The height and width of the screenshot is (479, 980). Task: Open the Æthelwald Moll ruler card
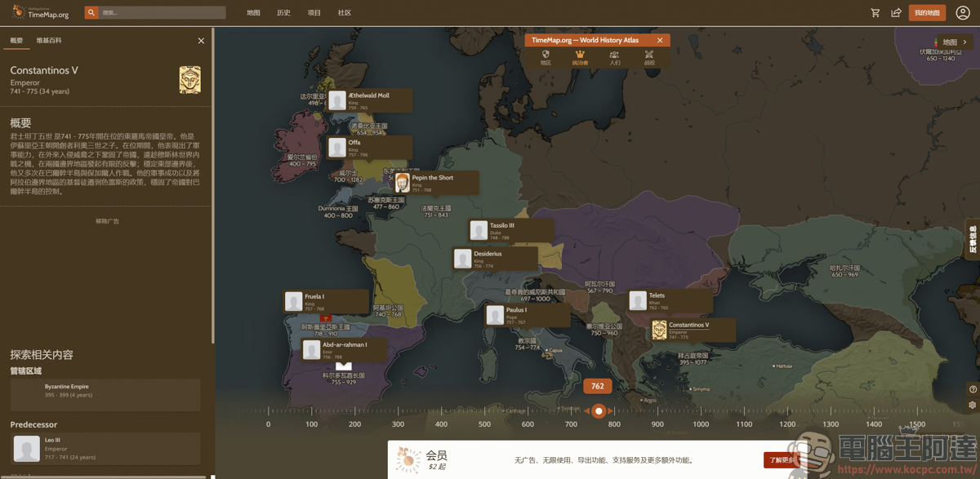coord(369,100)
